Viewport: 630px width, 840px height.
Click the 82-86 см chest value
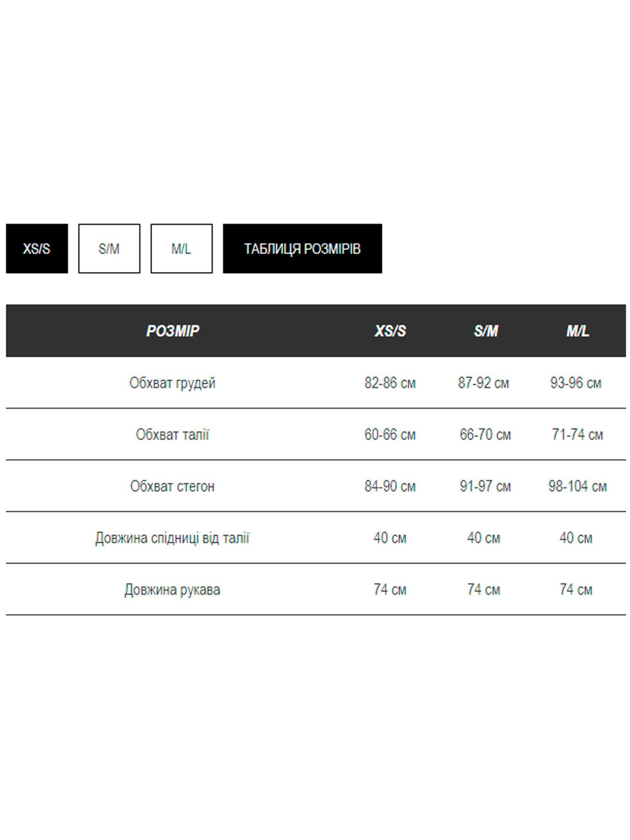coord(390,383)
